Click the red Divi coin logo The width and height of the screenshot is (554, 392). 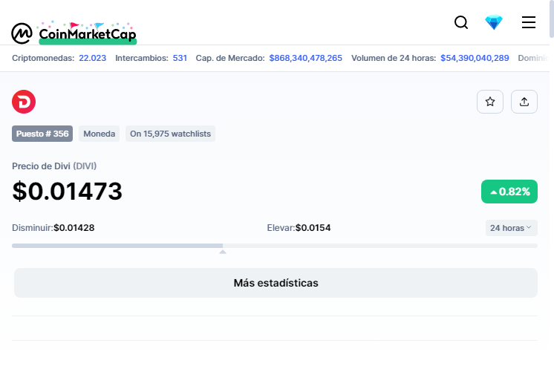coord(24,102)
